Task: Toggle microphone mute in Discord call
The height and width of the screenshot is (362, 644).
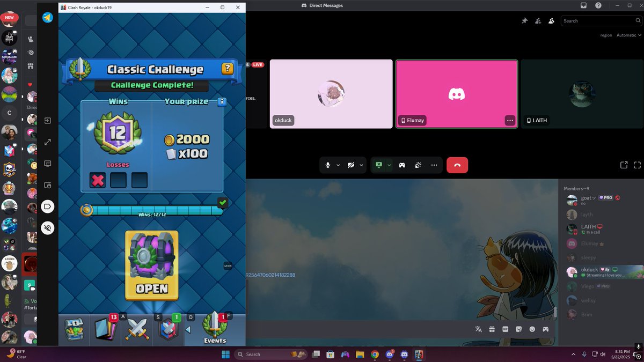Action: [327, 165]
